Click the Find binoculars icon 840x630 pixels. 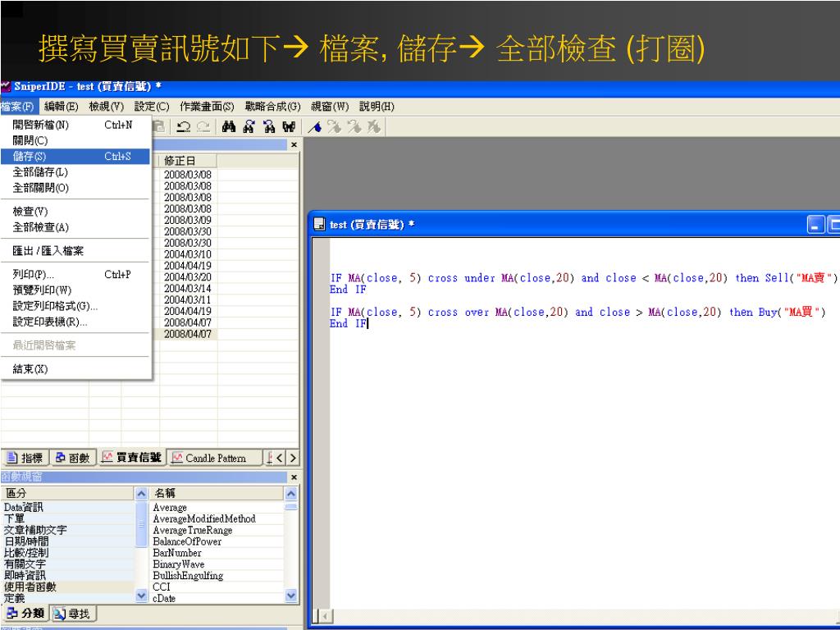click(229, 127)
